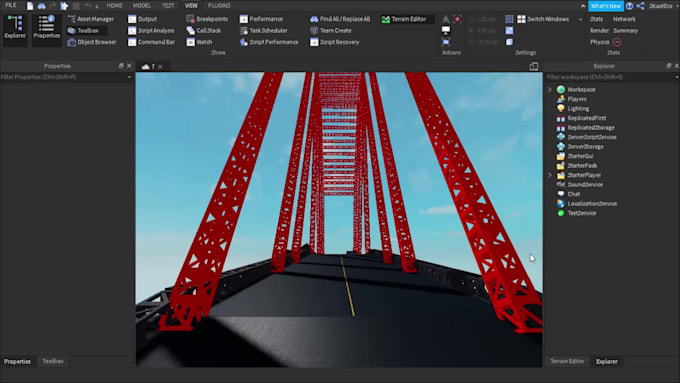Open the Task Scheduler window
Image resolution: width=680 pixels, height=383 pixels.
[264, 30]
